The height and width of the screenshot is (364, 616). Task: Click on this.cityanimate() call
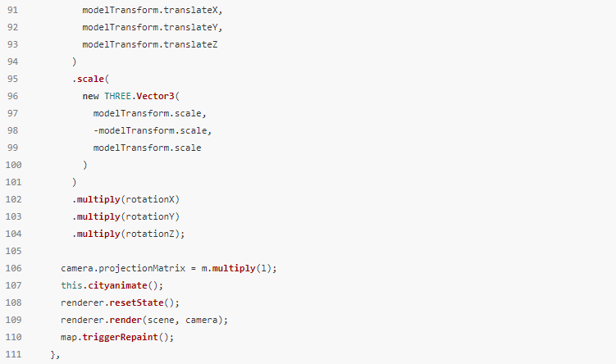tap(112, 285)
